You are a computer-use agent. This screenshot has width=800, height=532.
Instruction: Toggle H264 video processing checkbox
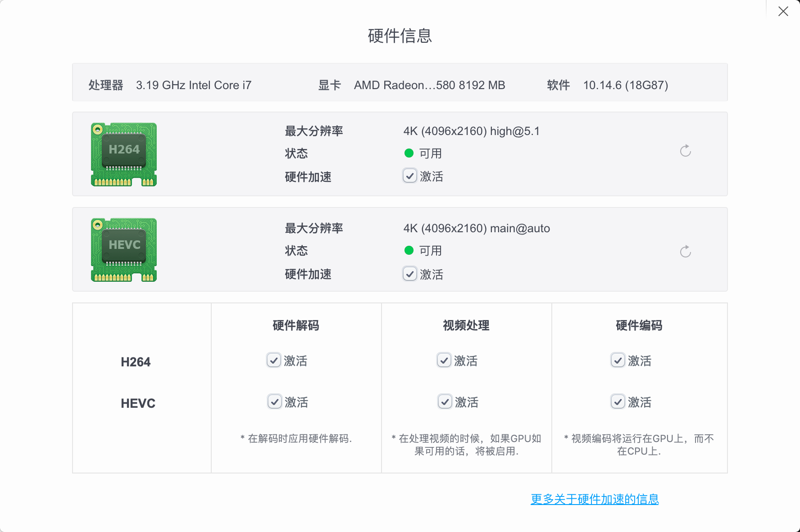coord(444,360)
